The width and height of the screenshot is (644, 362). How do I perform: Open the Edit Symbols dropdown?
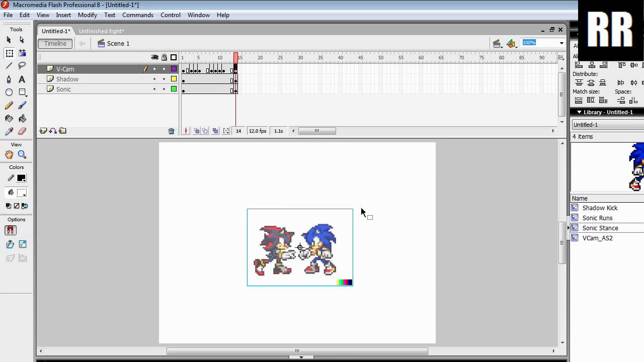point(512,44)
